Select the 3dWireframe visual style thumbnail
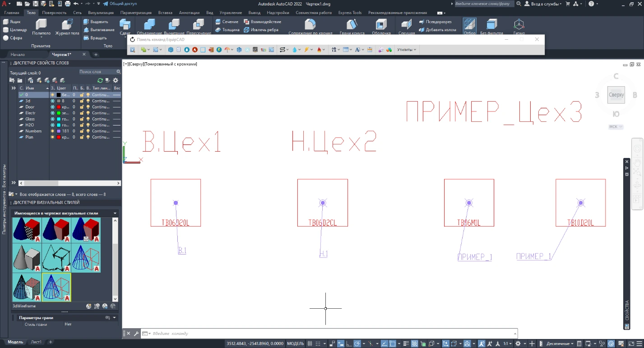 (56, 287)
